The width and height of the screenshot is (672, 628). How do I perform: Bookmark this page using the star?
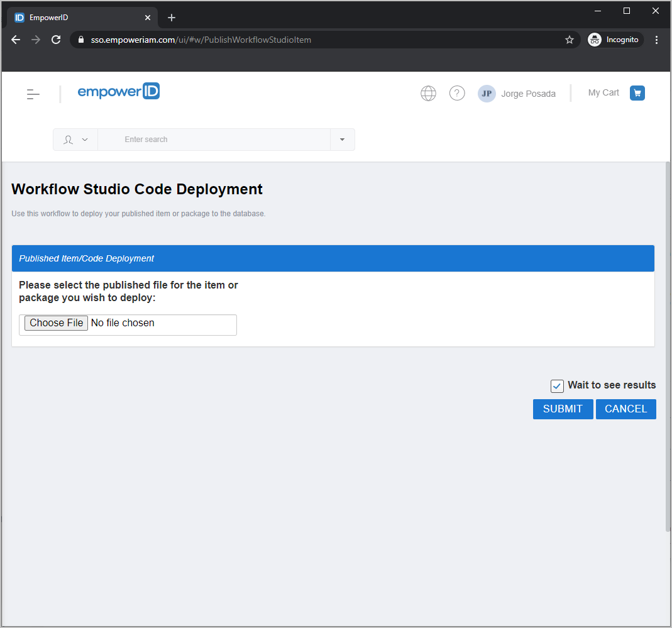(570, 39)
